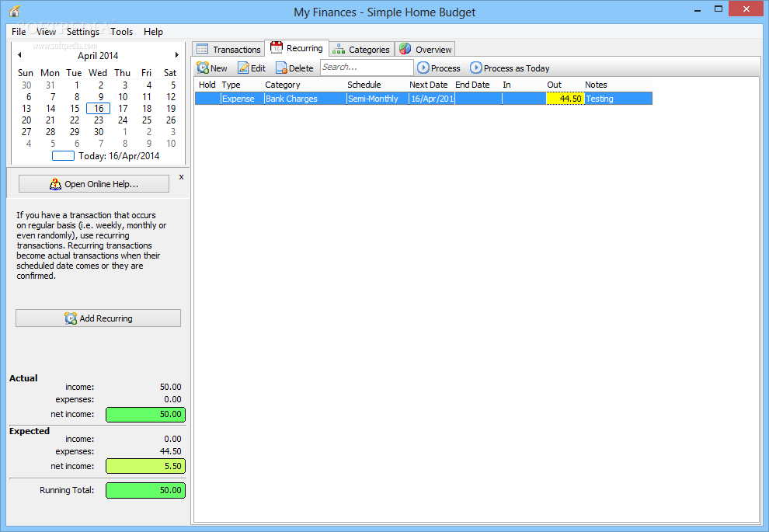Viewport: 769px width, 532px height.
Task: Close the help panel with x
Action: point(182,177)
